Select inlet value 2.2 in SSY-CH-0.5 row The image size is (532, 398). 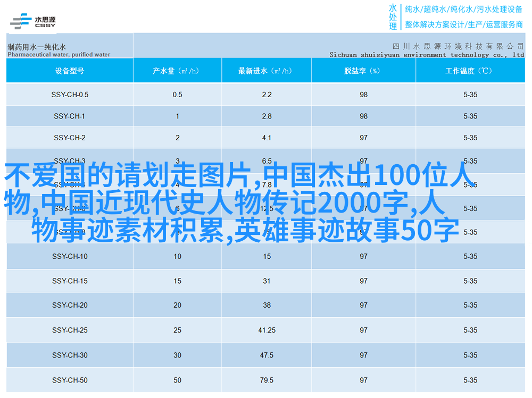(x=267, y=95)
